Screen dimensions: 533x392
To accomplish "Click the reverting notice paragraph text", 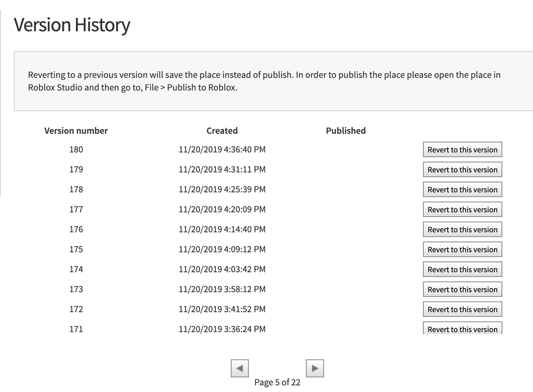I will pos(264,81).
